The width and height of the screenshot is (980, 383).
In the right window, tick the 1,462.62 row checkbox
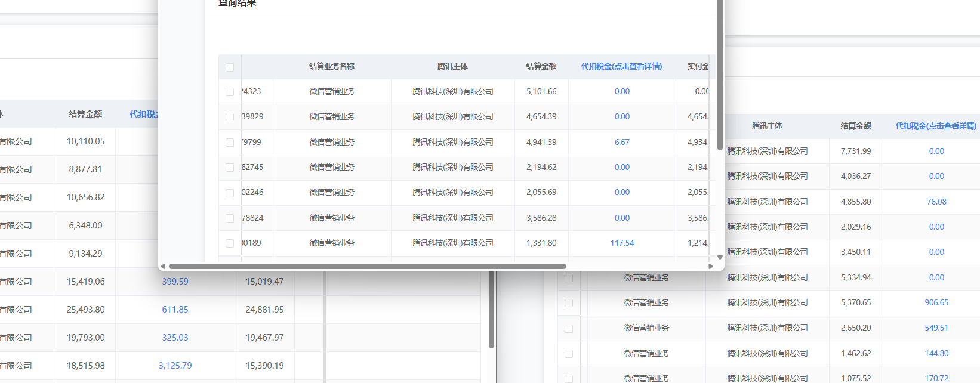(569, 354)
